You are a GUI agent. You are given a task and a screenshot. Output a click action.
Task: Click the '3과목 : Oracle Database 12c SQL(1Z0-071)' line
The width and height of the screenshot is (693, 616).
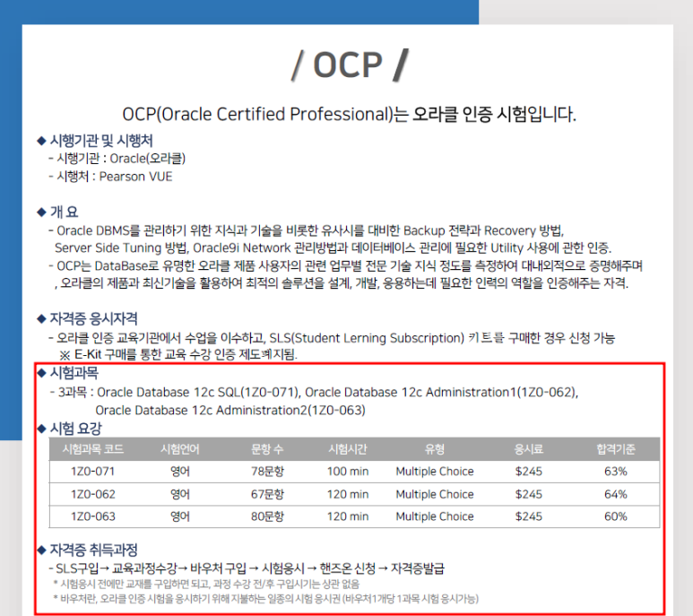pos(315,393)
